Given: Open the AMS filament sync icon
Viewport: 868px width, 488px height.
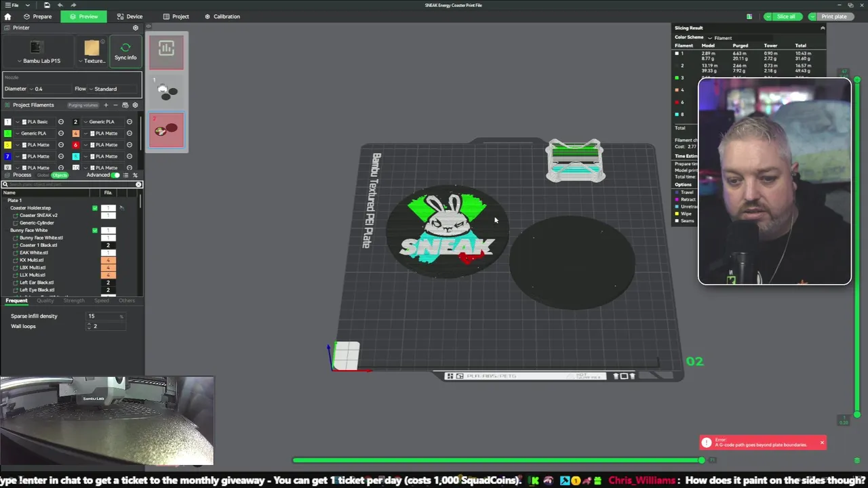Looking at the screenshot, I should (125, 105).
